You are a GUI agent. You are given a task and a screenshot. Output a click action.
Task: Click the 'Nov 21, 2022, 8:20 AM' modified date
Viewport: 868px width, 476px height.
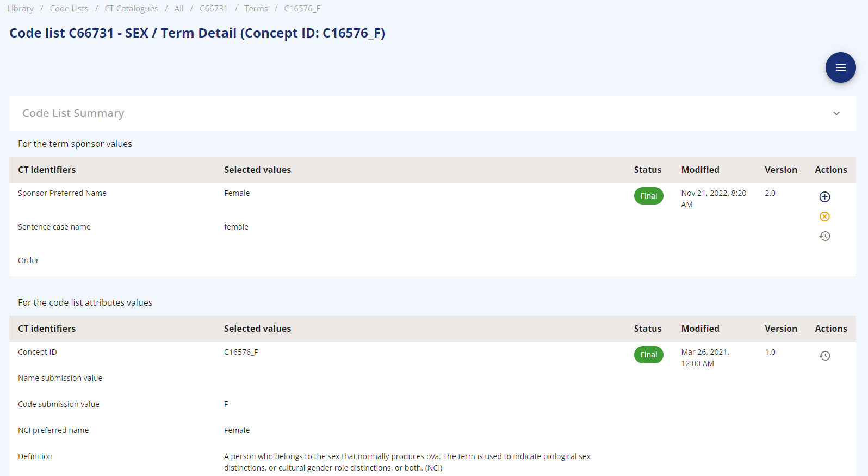click(714, 199)
